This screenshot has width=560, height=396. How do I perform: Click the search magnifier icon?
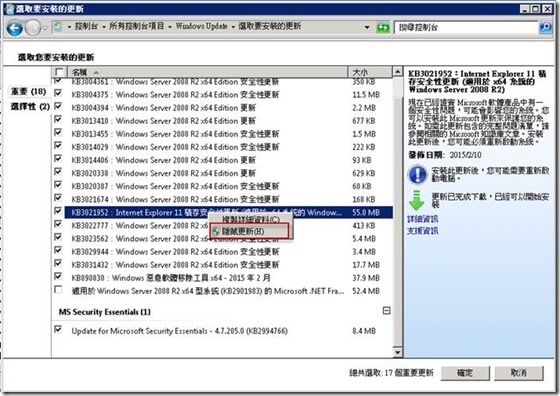pyautogui.click(x=545, y=27)
